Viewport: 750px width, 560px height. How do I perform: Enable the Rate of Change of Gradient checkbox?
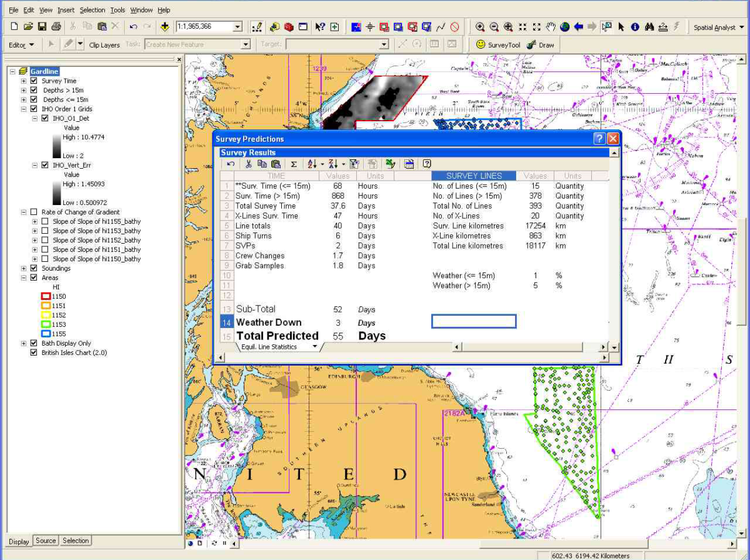click(34, 212)
